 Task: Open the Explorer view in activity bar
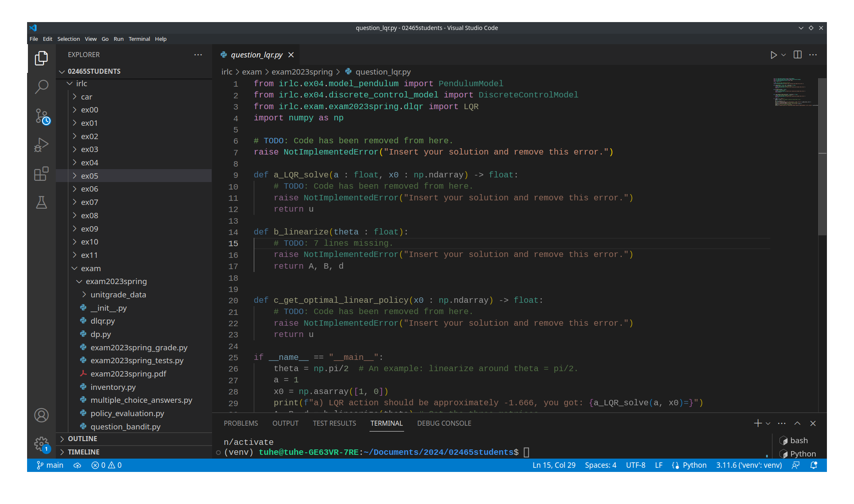pyautogui.click(x=41, y=58)
